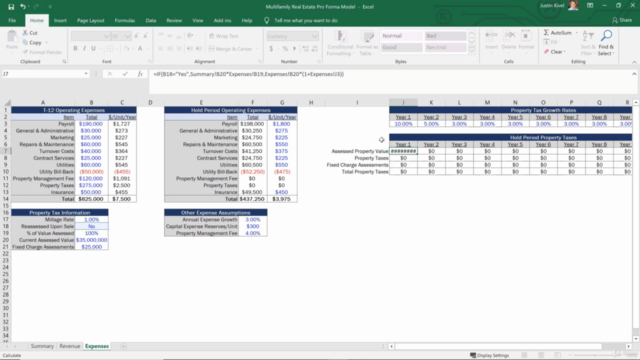Click Increase Font Size icon
Image resolution: width=640 pixels, height=360 pixels.
tap(136, 36)
